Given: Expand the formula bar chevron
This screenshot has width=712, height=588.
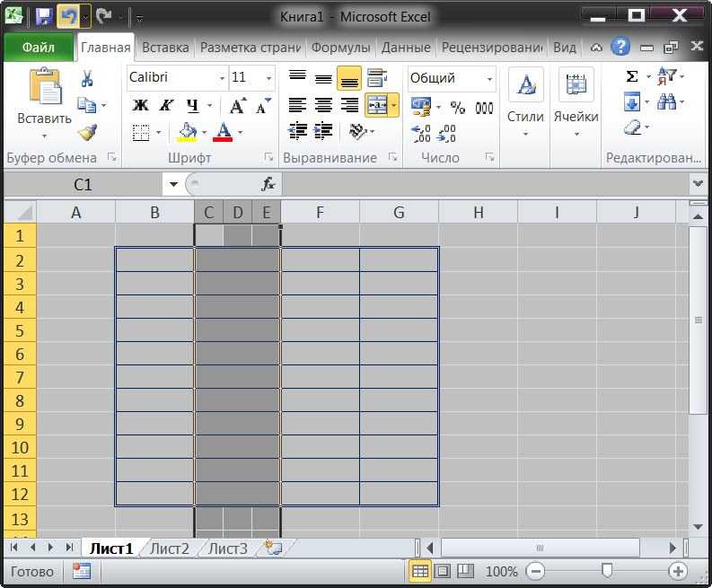Looking at the screenshot, I should [698, 183].
